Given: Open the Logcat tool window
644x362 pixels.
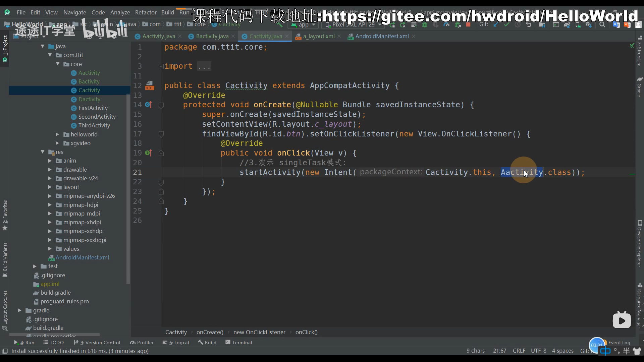Looking at the screenshot, I should [x=176, y=343].
